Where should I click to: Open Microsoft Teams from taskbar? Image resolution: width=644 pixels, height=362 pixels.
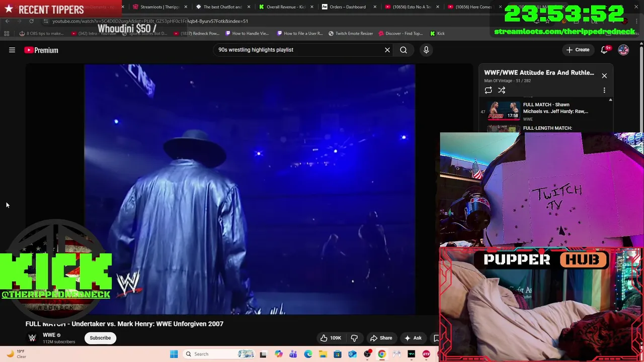(x=293, y=354)
